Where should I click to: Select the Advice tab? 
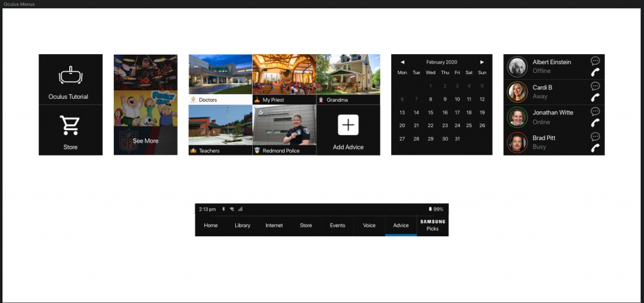(401, 226)
